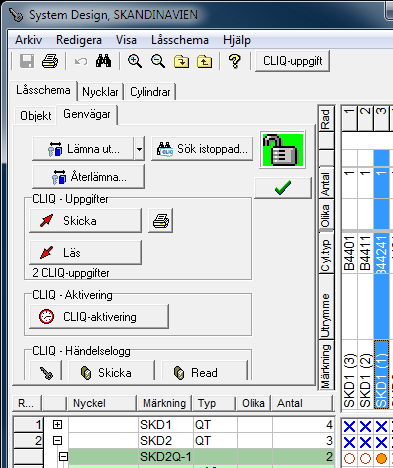This screenshot has width=393, height=468.
Task: Open help with the question mark icon
Action: click(235, 61)
